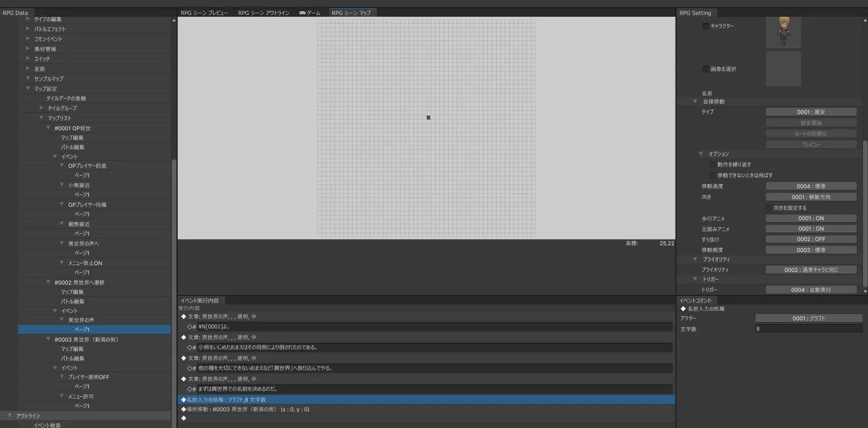Screen dimensions: 868x428
Task: Click the diamond icon beside 場所移動 command
Action: point(184,409)
